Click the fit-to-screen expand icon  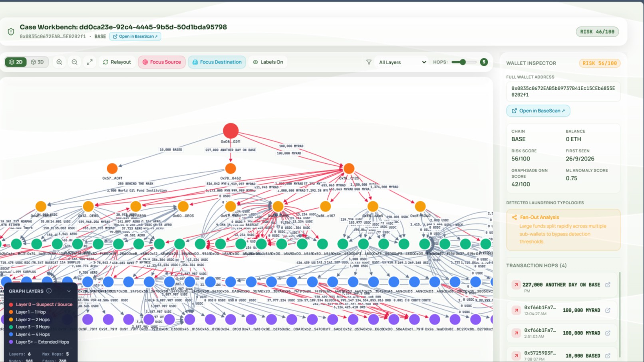[89, 62]
